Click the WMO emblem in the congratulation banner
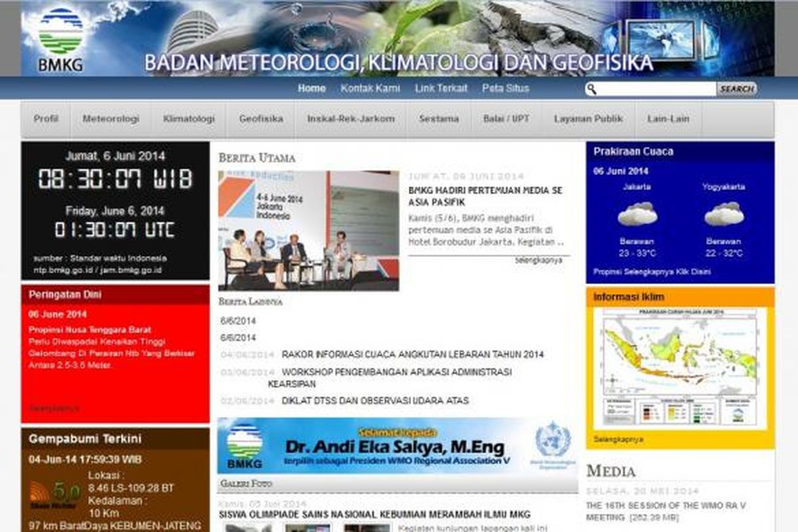 (553, 442)
